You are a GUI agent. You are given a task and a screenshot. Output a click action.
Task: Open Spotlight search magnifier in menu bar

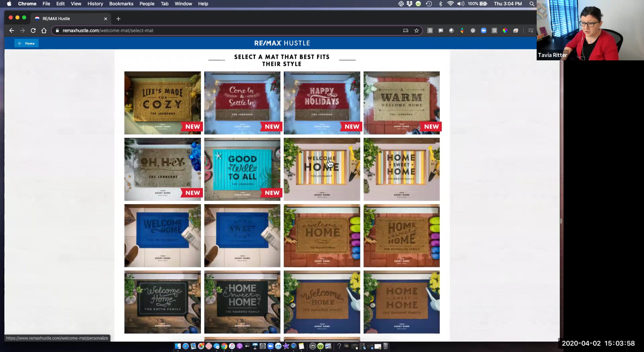click(532, 4)
